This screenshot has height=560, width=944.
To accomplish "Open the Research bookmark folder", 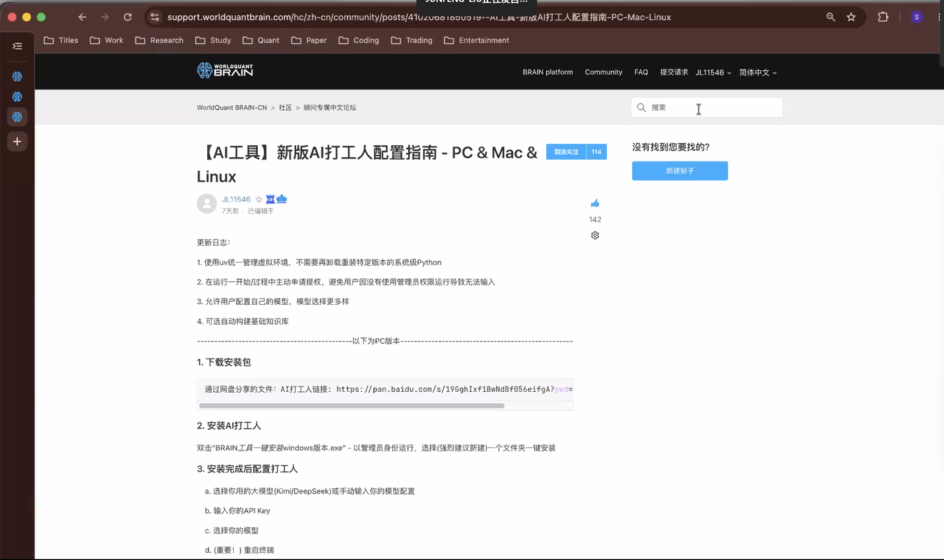I will pyautogui.click(x=159, y=40).
